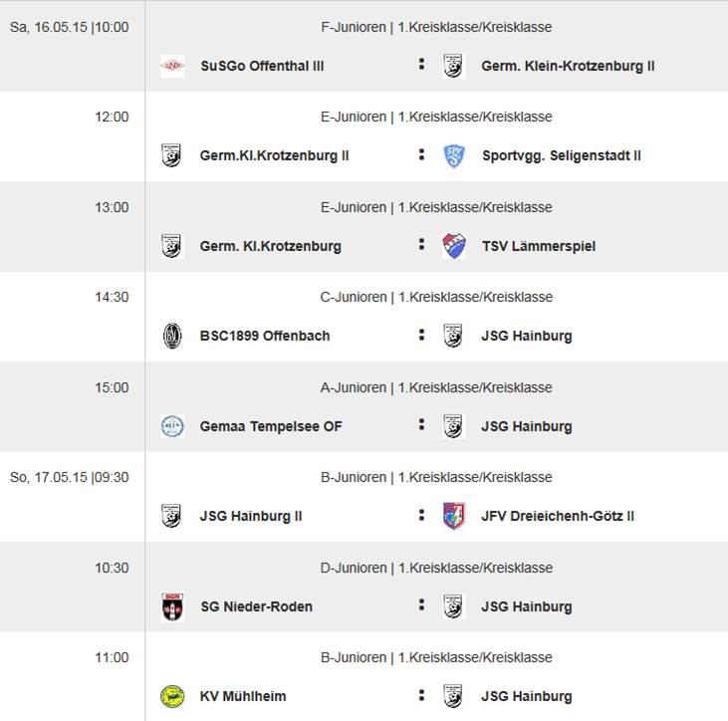The image size is (728, 721).
Task: Click the TSV Lämmerspiel club crest
Action: (x=454, y=246)
